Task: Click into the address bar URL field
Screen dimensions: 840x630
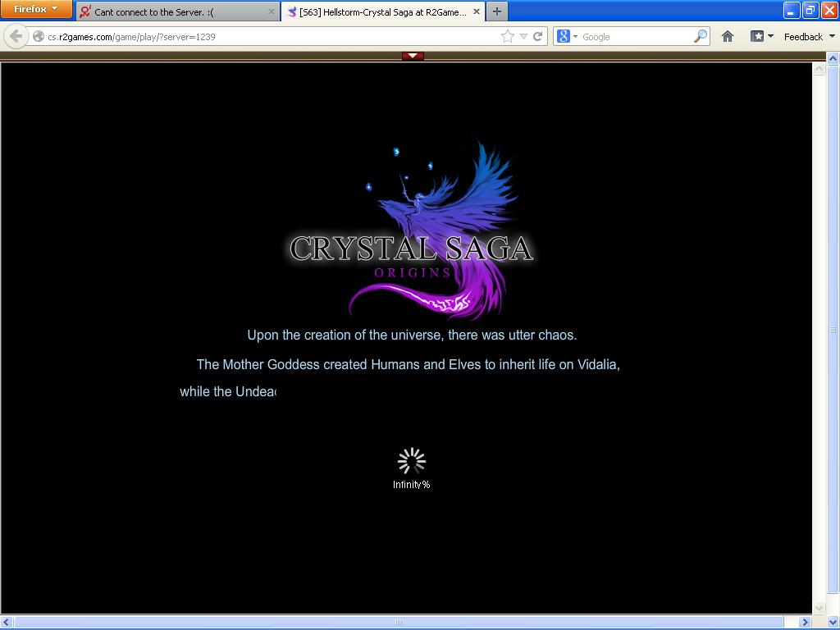Action: 271,36
